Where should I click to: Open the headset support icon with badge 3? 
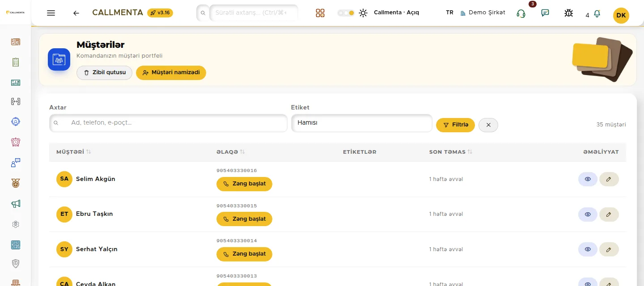point(521,13)
